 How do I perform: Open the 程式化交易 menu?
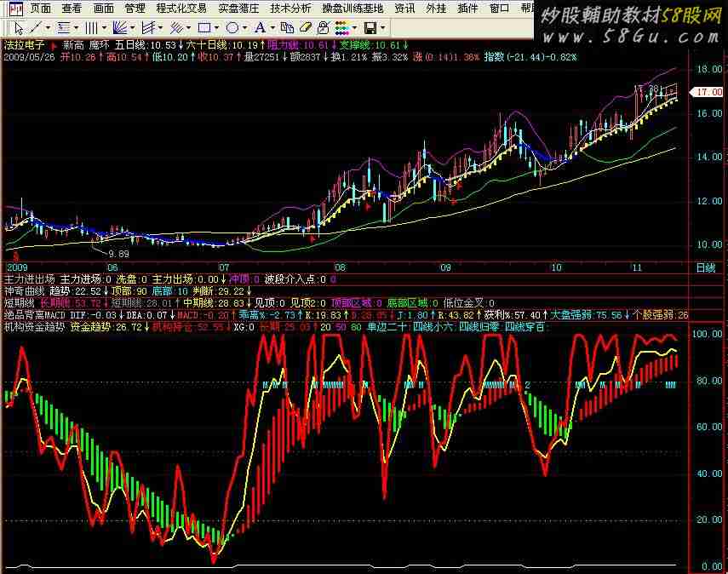(181, 8)
